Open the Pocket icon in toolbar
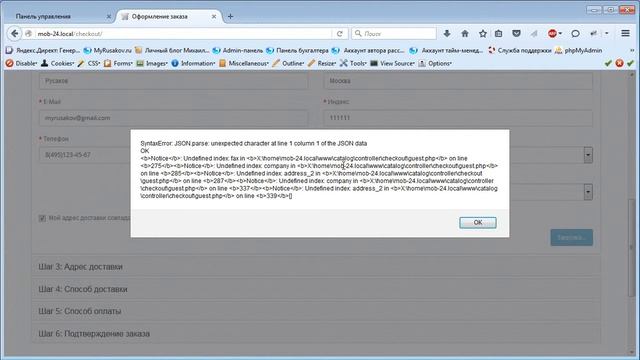640x360 pixels. 516,33
